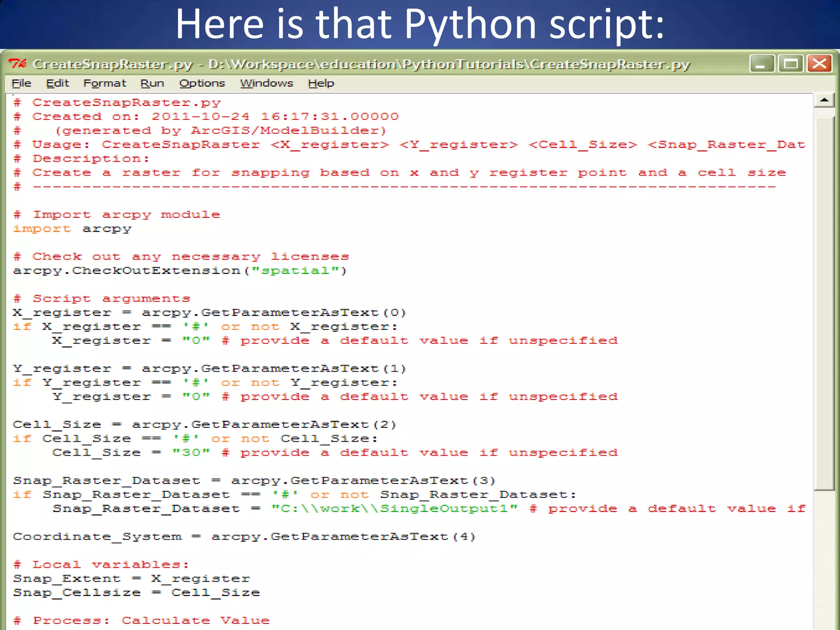The image size is (840, 630).
Task: Click the '# Description:' comment line
Action: [81, 159]
